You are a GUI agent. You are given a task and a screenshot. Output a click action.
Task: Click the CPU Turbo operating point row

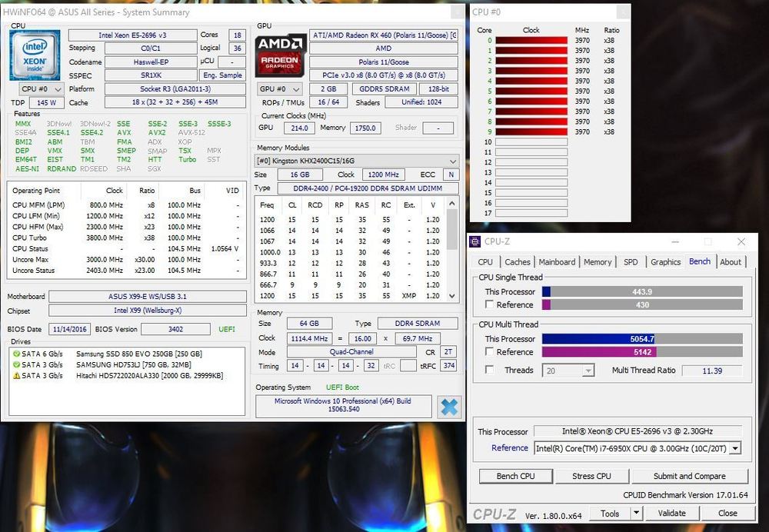[x=126, y=238]
